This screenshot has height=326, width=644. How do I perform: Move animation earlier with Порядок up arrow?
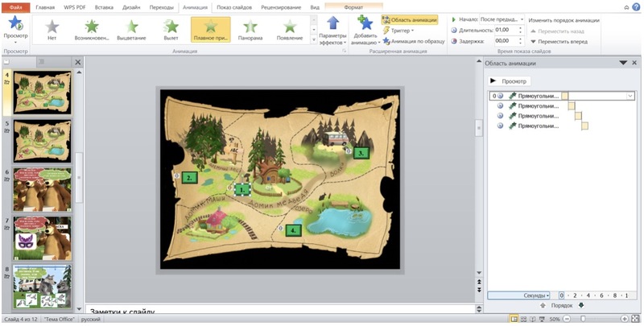click(x=543, y=305)
